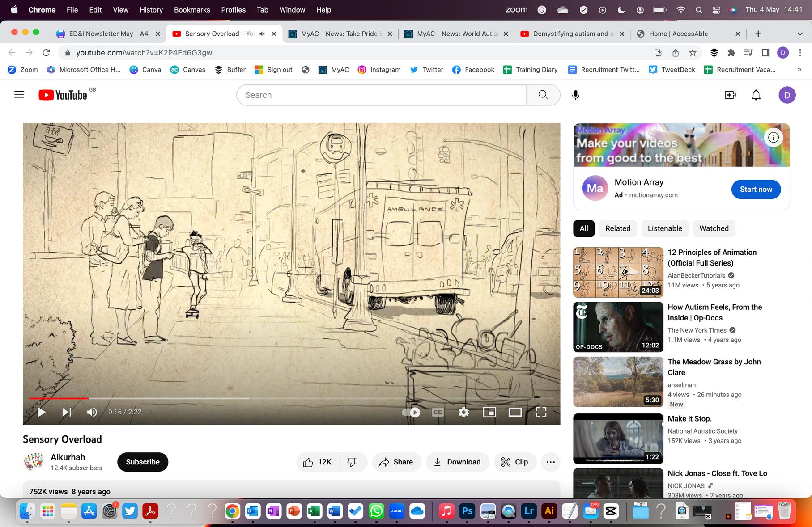Viewport: 812px width, 527px height.
Task: Launch Photoshop from the Dock
Action: tap(467, 510)
